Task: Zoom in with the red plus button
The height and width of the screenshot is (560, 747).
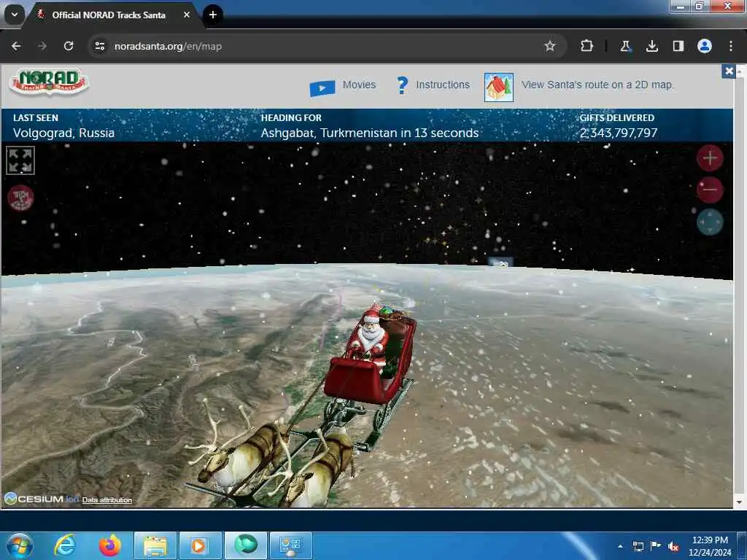Action: 710,157
